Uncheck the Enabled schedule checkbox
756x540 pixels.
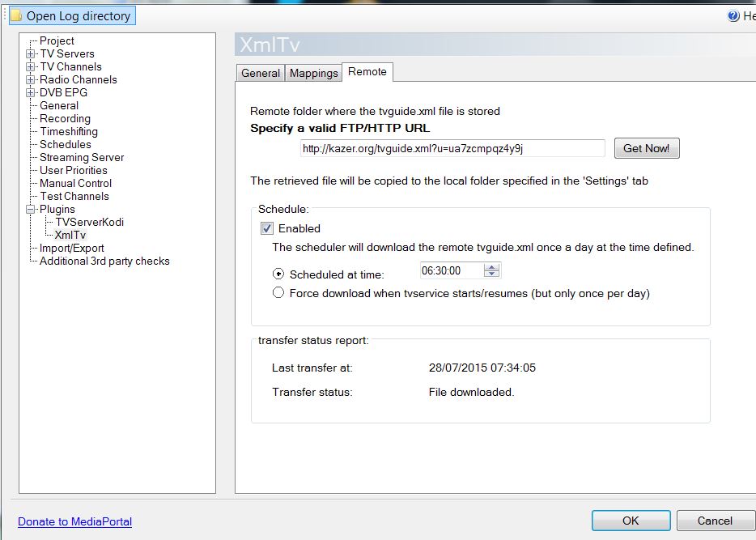(267, 229)
